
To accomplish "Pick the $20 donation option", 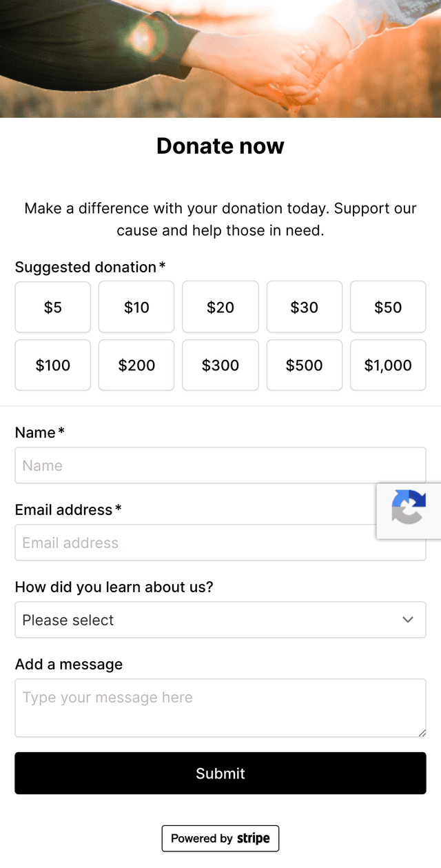I will click(x=220, y=307).
